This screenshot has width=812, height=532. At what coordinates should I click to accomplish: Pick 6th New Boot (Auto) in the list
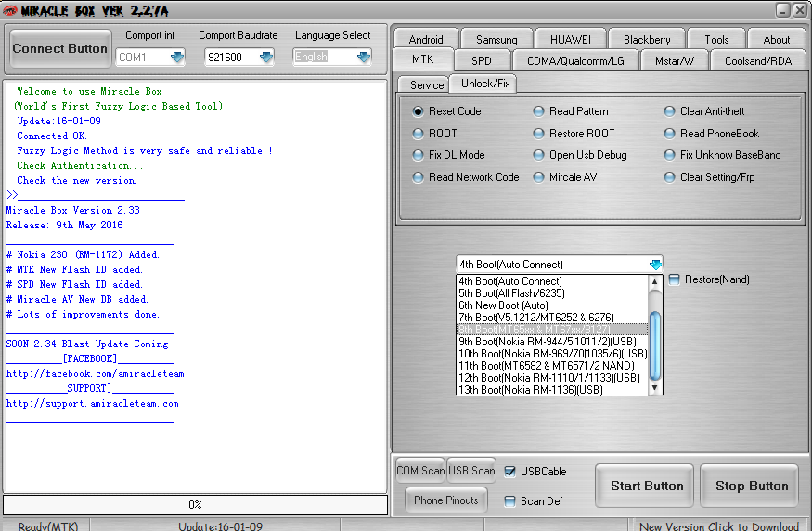pos(552,305)
